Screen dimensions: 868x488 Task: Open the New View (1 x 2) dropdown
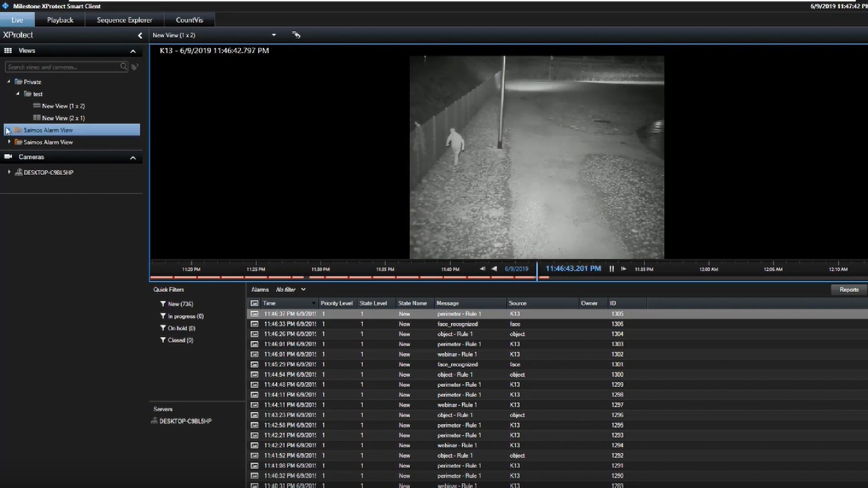[274, 35]
